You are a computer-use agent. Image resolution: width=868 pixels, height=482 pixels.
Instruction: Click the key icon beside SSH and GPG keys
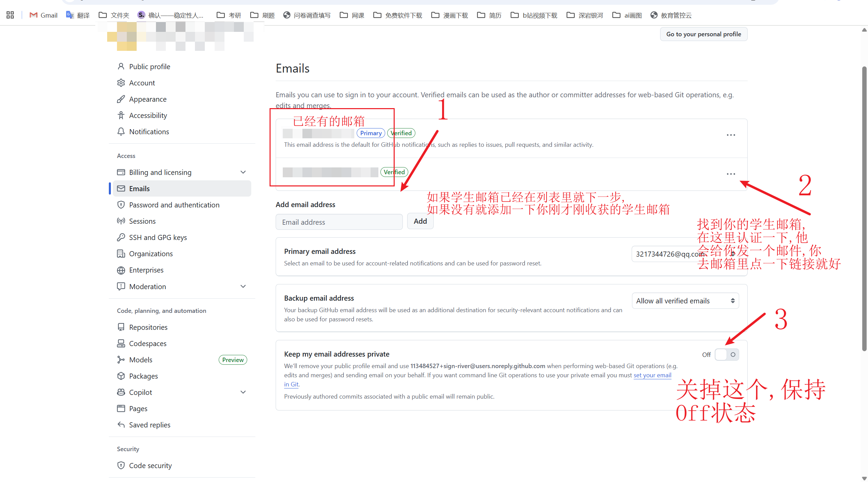121,237
